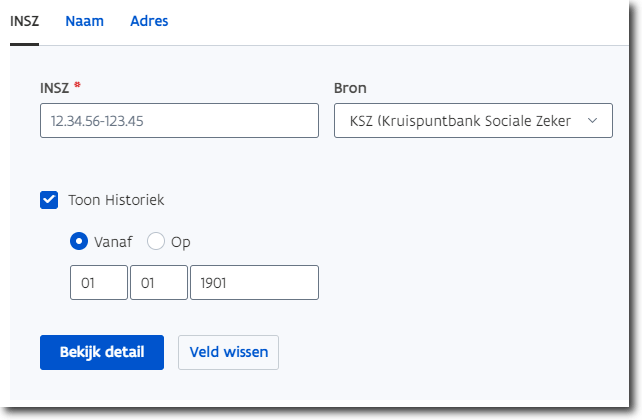
Task: Expand the Bron dropdown chevron arrow
Action: pos(593,121)
